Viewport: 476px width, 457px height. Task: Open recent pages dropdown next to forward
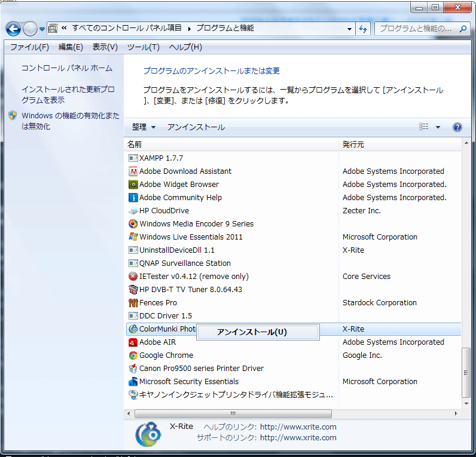coord(42,29)
